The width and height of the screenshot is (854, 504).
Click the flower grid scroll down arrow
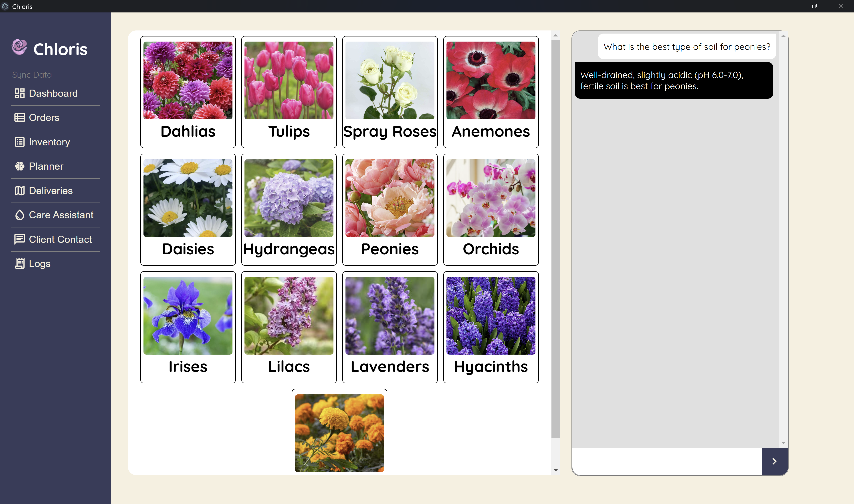pos(555,470)
